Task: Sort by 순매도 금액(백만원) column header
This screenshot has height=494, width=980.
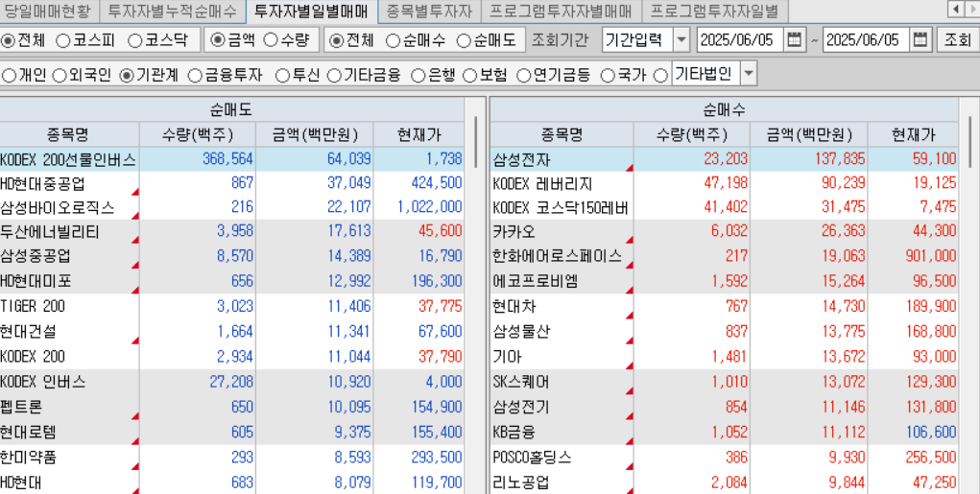Action: (x=315, y=134)
